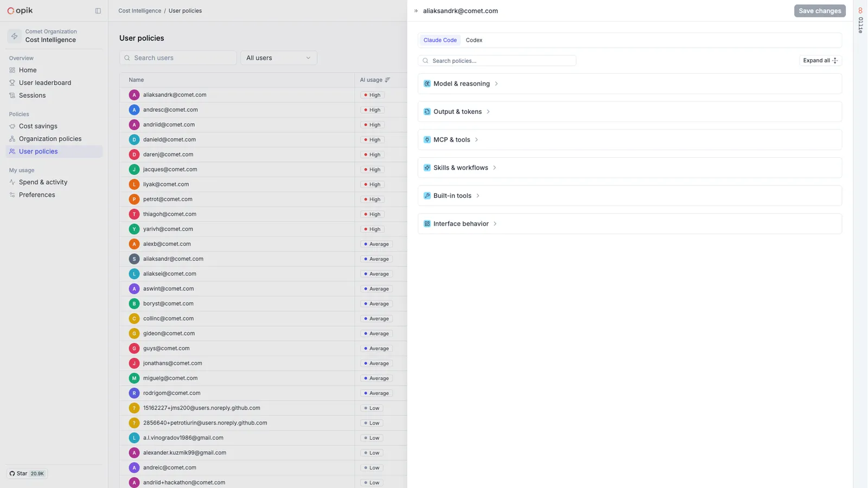
Task: Click the Average badge for gideon@comet.com
Action: click(376, 333)
